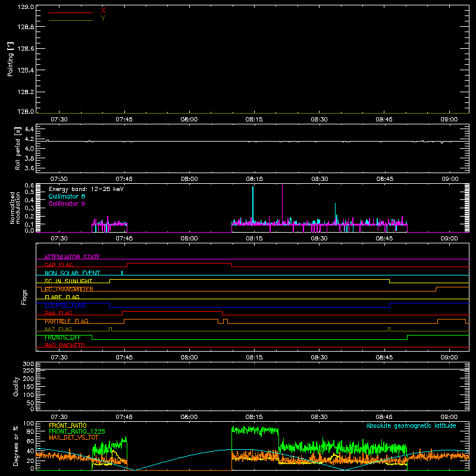Click the NON_SOLAR_EVENT flag label
This screenshot has width=476, height=476.
(72, 273)
